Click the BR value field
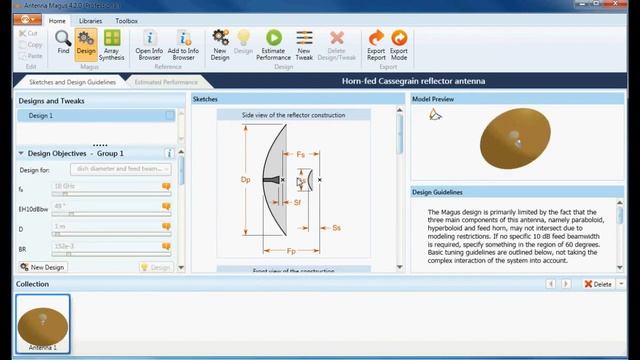 [106, 246]
